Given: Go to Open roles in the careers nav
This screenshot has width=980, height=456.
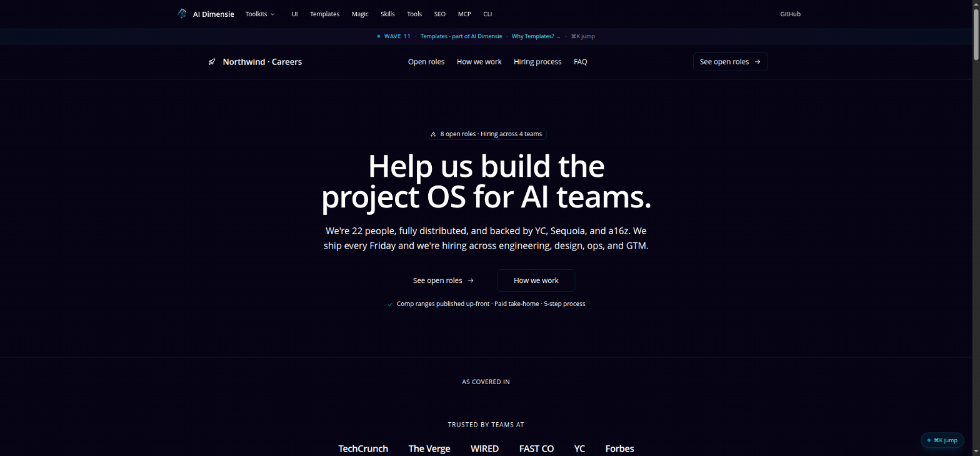Looking at the screenshot, I should pyautogui.click(x=426, y=62).
